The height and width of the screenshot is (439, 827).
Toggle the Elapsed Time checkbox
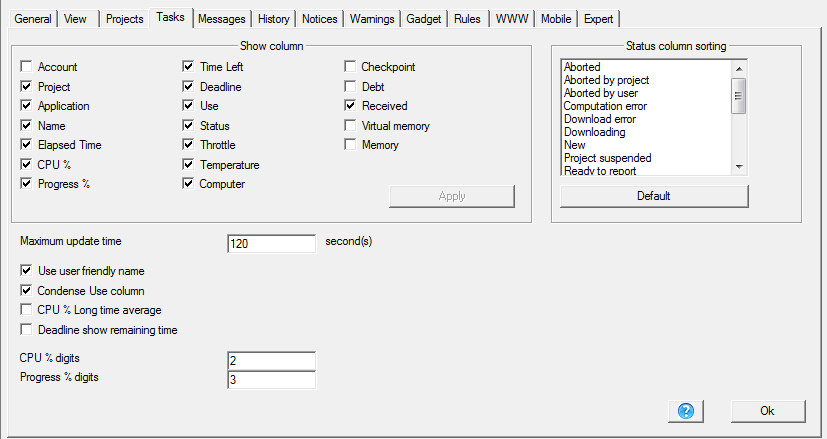pos(26,145)
